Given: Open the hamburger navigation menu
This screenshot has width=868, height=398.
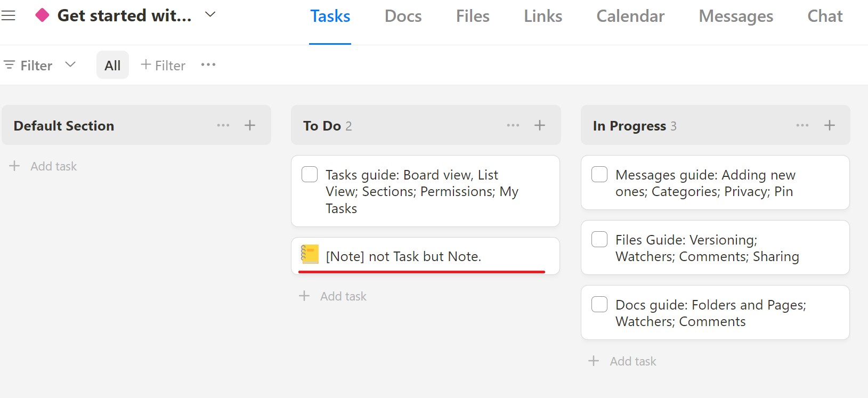Looking at the screenshot, I should (8, 15).
